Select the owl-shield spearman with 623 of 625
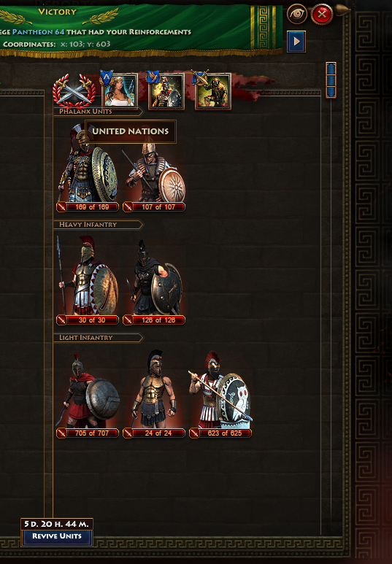 tap(220, 395)
